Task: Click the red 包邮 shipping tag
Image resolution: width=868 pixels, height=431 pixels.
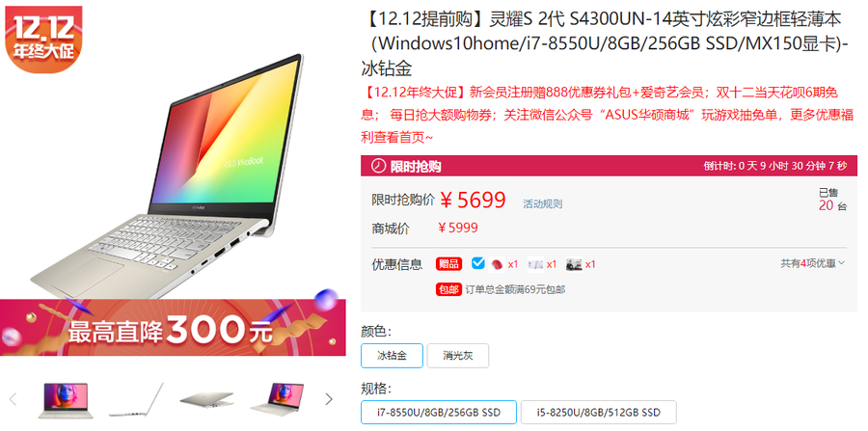Action: 448,289
